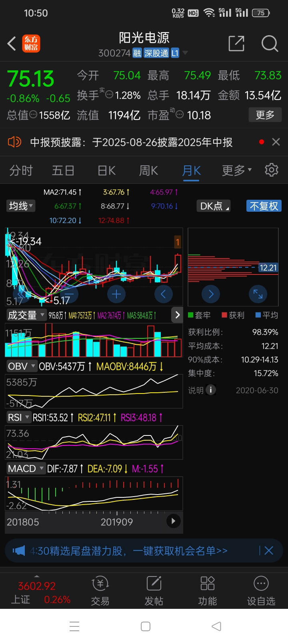
Task: Open the 东方财富 logo icon
Action: 31,44
